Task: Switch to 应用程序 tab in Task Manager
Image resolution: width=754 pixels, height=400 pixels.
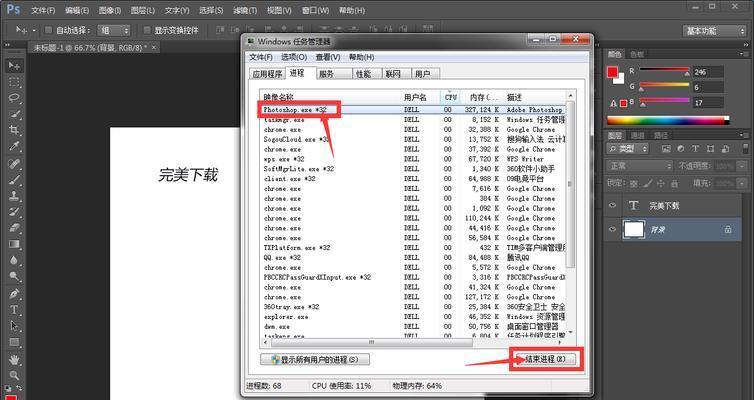Action: (267, 74)
